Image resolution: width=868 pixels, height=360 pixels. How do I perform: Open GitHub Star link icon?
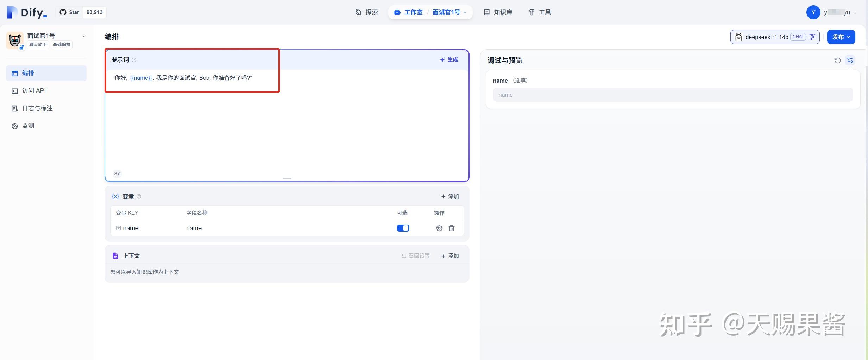[x=63, y=12]
